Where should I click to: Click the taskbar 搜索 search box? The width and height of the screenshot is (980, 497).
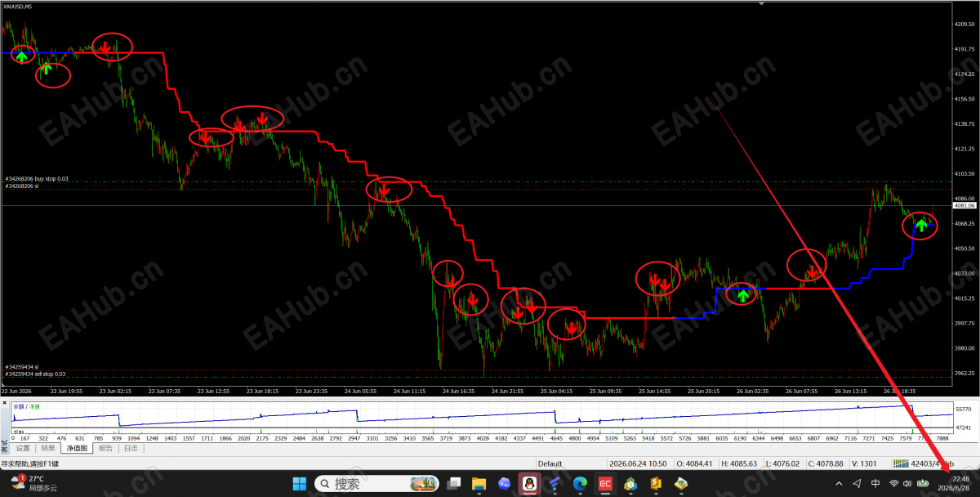[377, 483]
